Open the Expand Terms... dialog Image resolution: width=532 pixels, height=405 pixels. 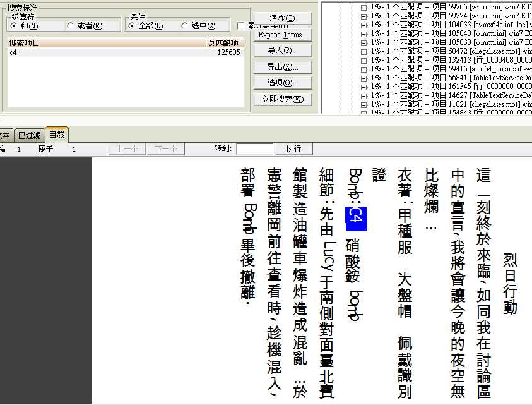(282, 35)
